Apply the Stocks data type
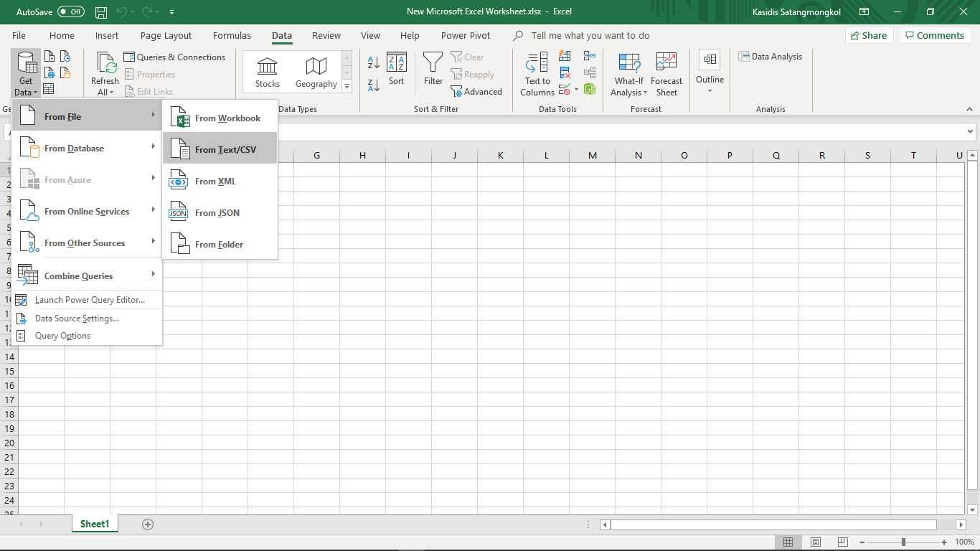 coord(267,70)
